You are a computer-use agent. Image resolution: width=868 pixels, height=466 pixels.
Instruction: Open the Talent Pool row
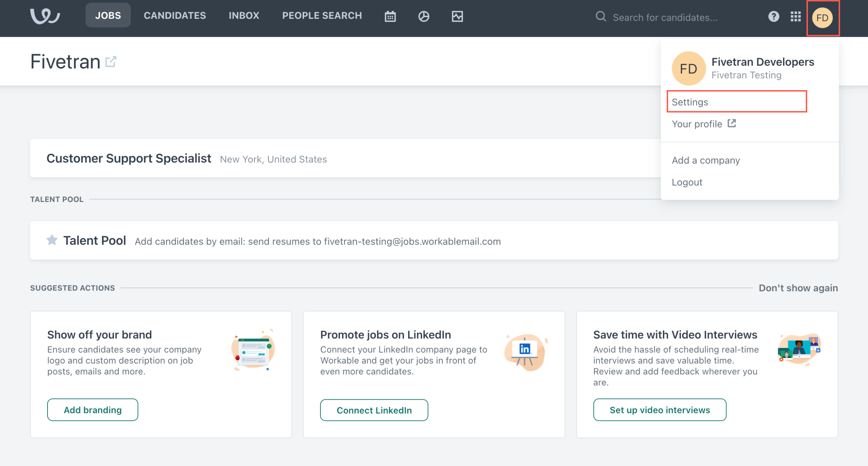(434, 240)
